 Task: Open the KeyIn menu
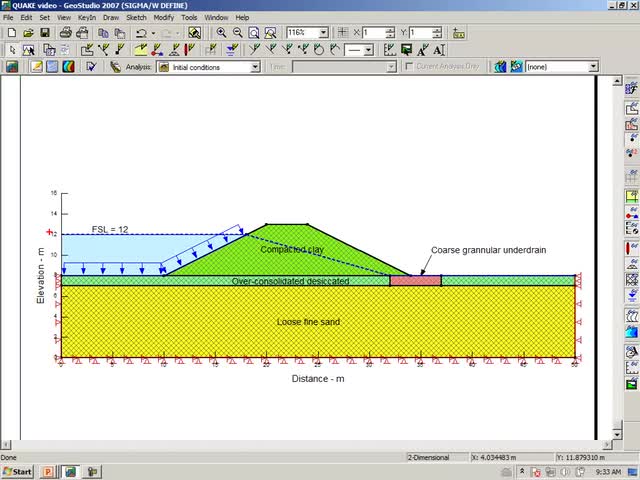coord(87,17)
